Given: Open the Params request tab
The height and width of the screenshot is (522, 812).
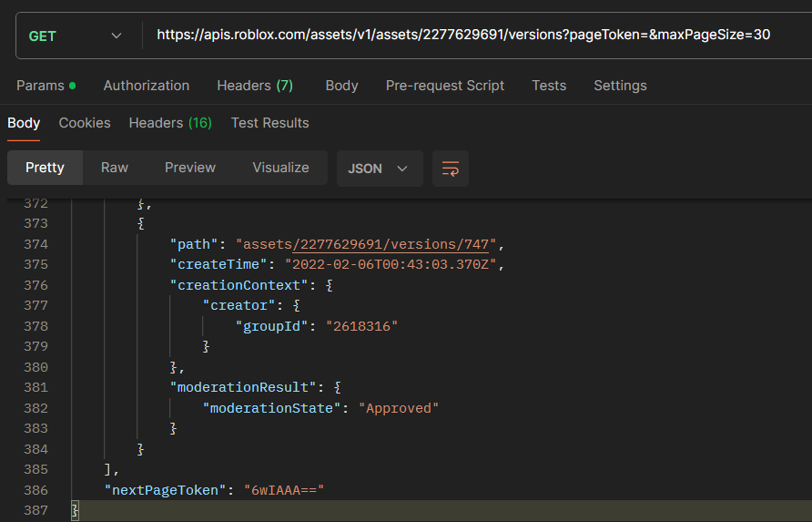Looking at the screenshot, I should point(46,86).
